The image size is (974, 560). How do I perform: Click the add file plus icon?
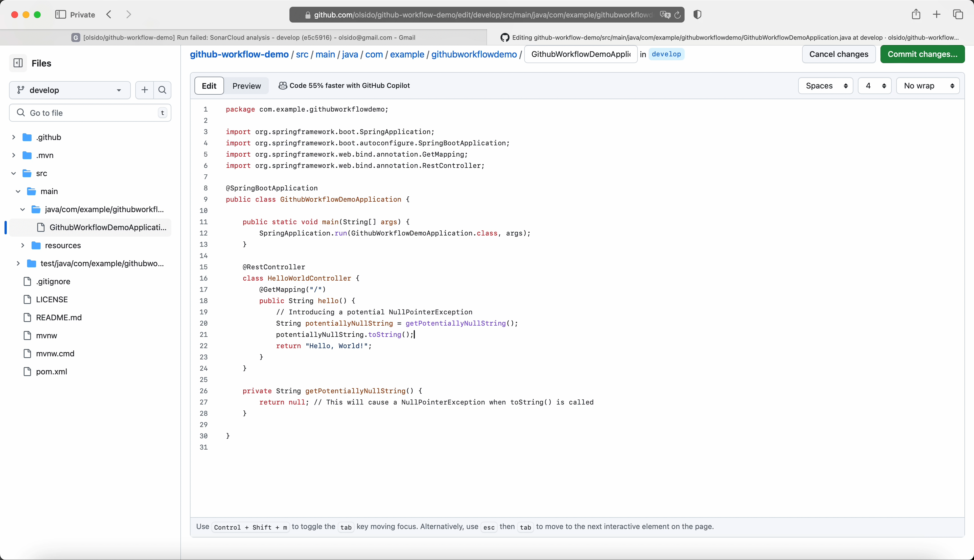coord(145,90)
